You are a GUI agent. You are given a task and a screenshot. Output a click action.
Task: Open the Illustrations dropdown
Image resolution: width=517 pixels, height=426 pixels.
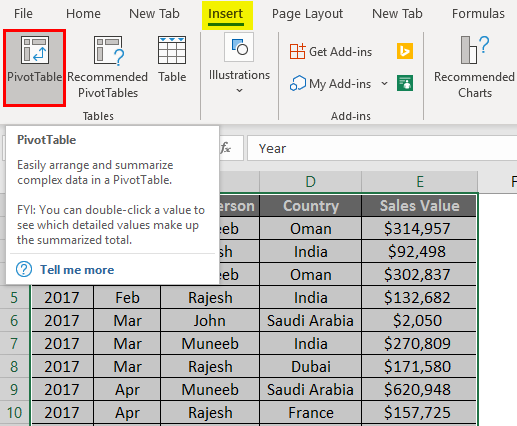239,63
